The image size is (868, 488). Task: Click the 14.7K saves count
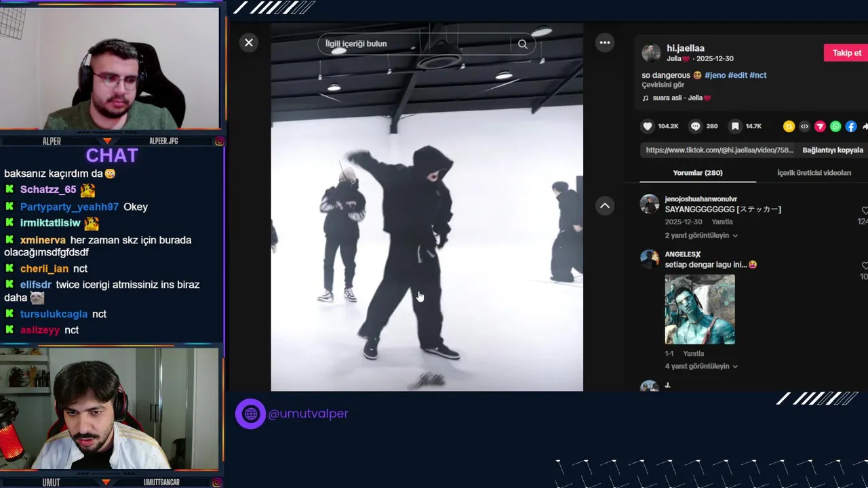coord(753,126)
